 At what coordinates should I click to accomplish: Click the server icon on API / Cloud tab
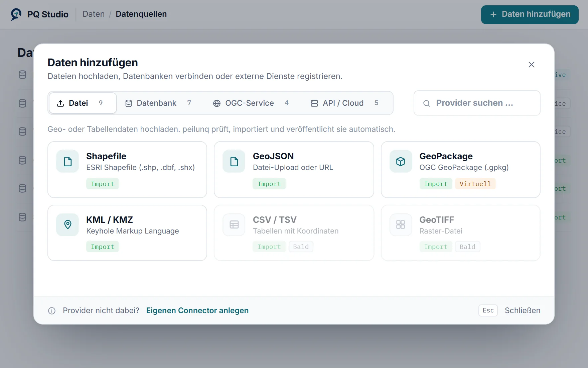click(x=314, y=103)
